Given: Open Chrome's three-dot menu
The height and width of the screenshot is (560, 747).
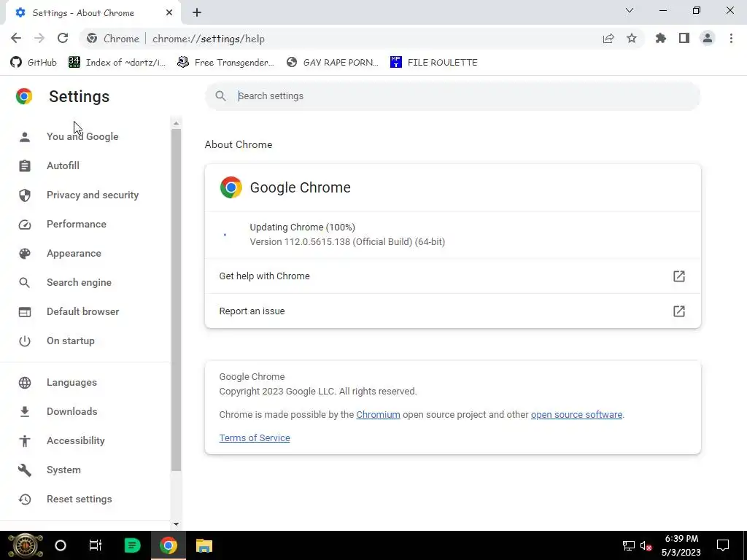Looking at the screenshot, I should coord(731,39).
